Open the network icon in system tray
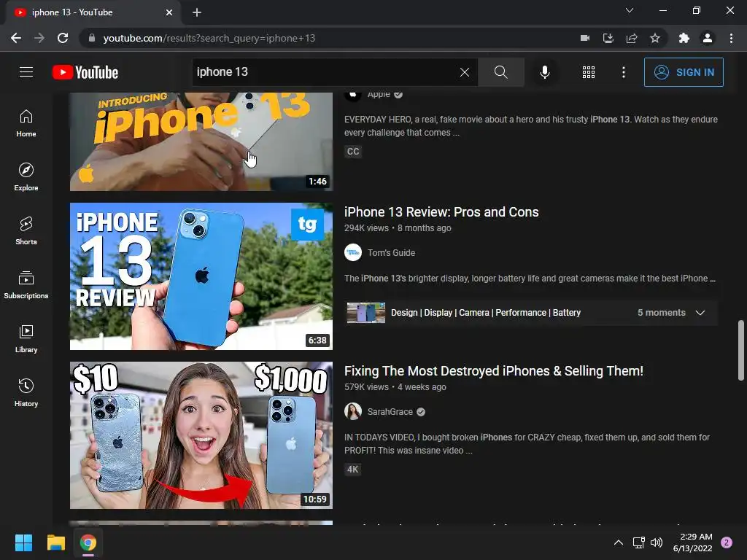Screen dimensions: 747x560 click(x=639, y=542)
